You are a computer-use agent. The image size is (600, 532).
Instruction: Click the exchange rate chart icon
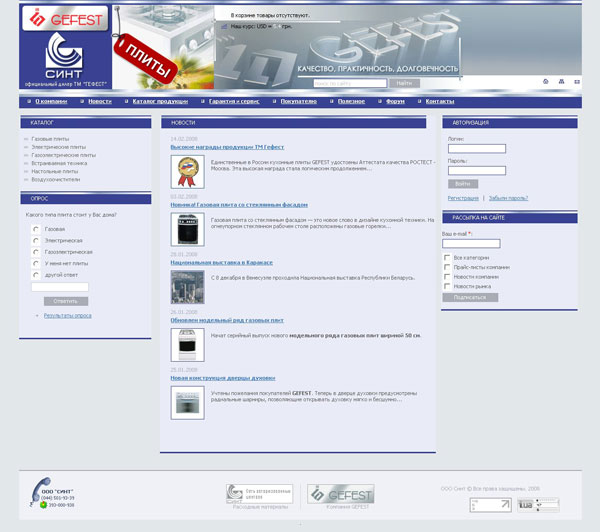(x=224, y=26)
